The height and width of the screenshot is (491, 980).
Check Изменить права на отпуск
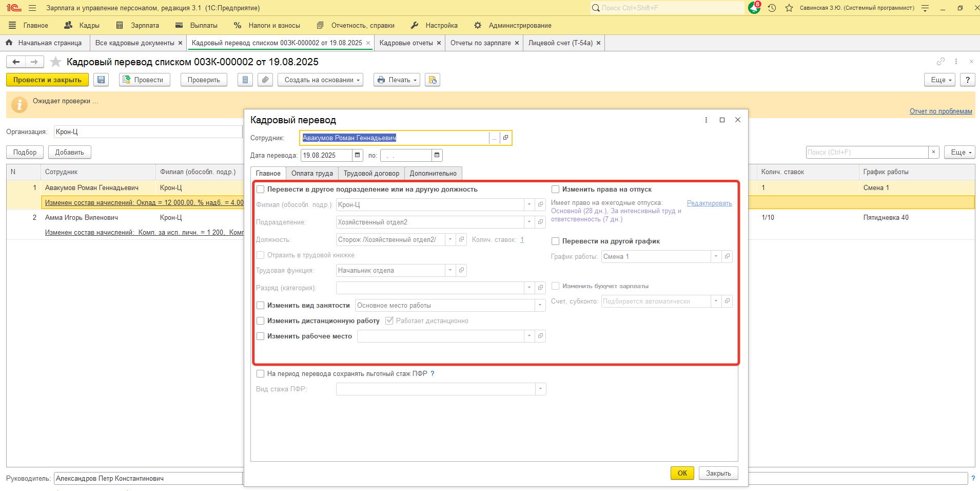[x=555, y=189]
